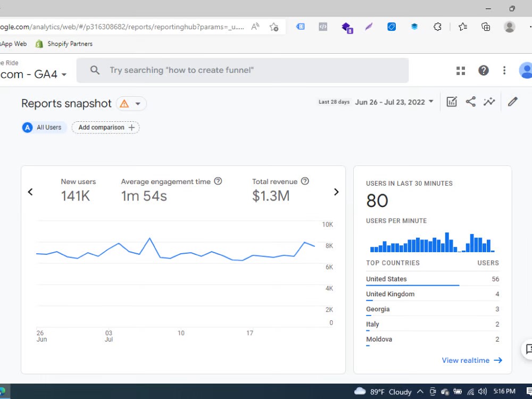Click the Add comparison button

pos(106,128)
